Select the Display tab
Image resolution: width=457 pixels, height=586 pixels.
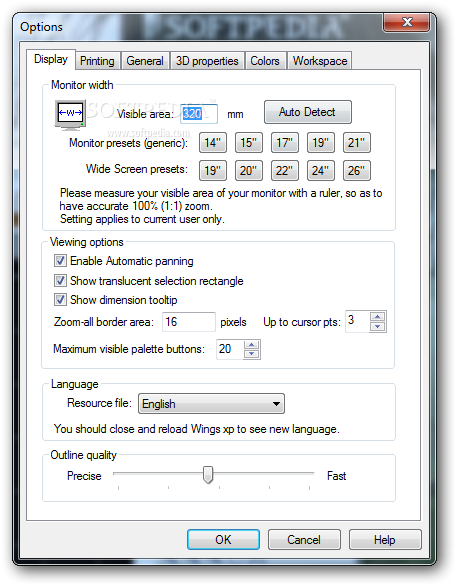(51, 59)
